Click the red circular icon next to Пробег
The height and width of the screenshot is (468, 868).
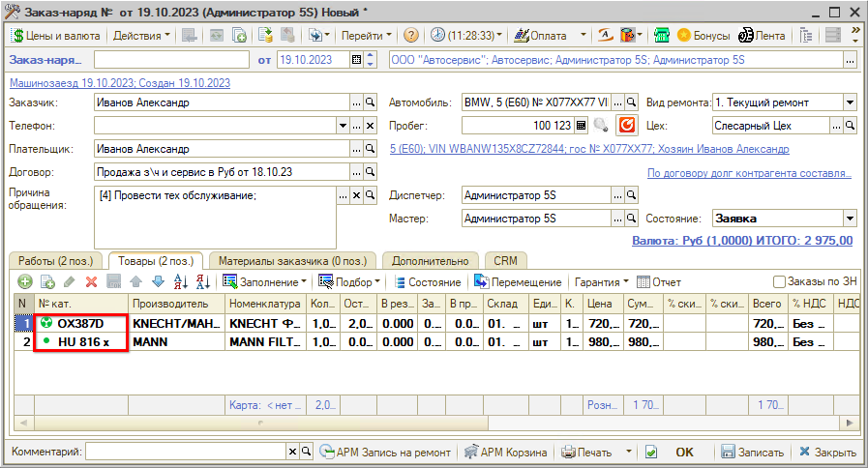pos(627,125)
